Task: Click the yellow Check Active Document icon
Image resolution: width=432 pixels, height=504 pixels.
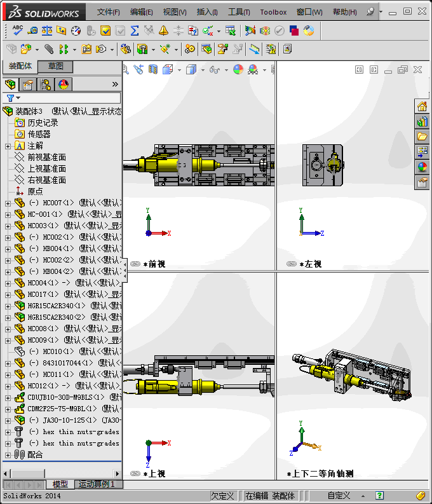Action: [105, 31]
